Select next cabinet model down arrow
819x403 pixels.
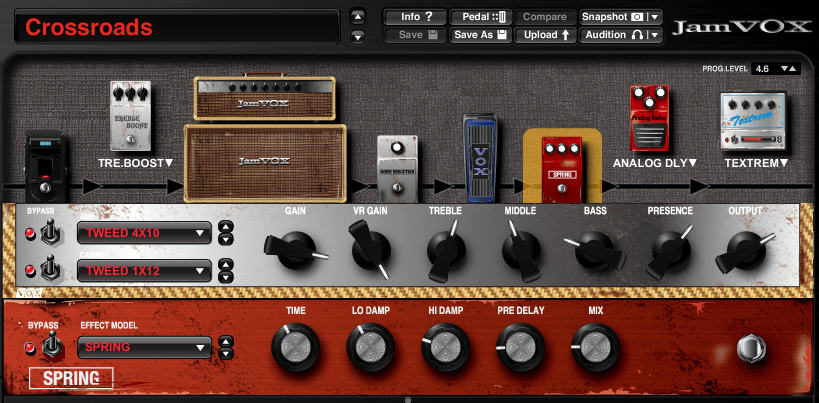pos(225,277)
